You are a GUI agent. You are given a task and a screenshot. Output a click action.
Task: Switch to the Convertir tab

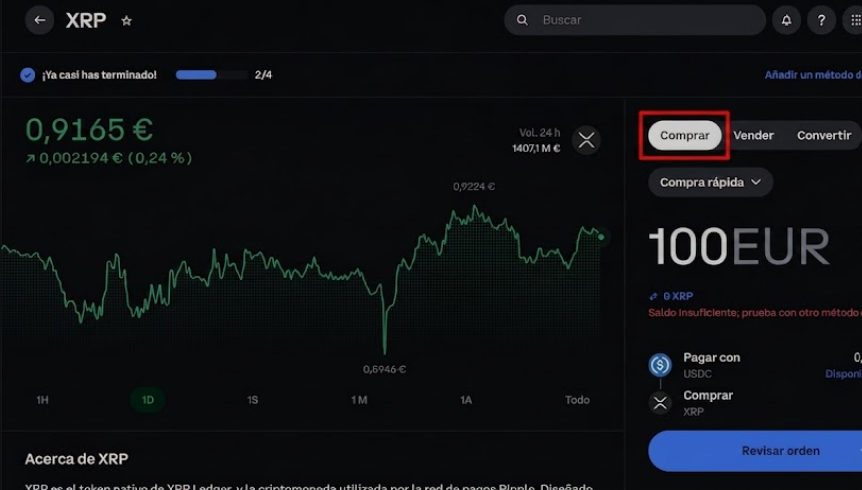(x=824, y=135)
